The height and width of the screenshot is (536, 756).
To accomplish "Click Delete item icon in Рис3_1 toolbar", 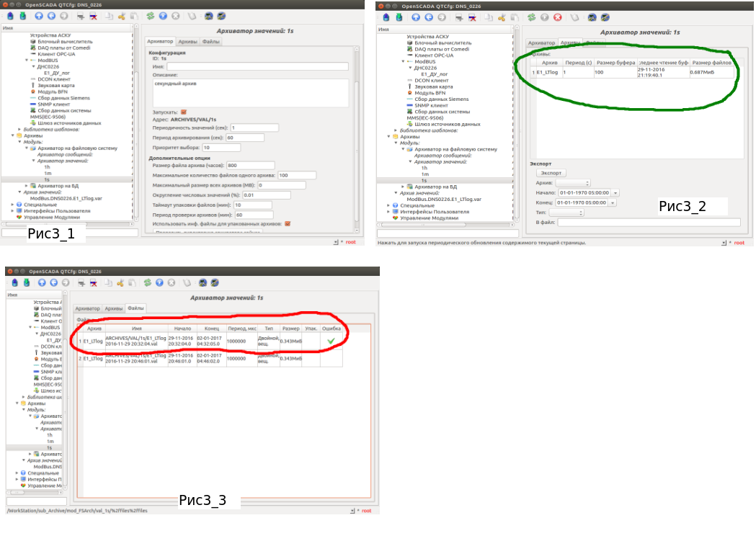I will (94, 15).
